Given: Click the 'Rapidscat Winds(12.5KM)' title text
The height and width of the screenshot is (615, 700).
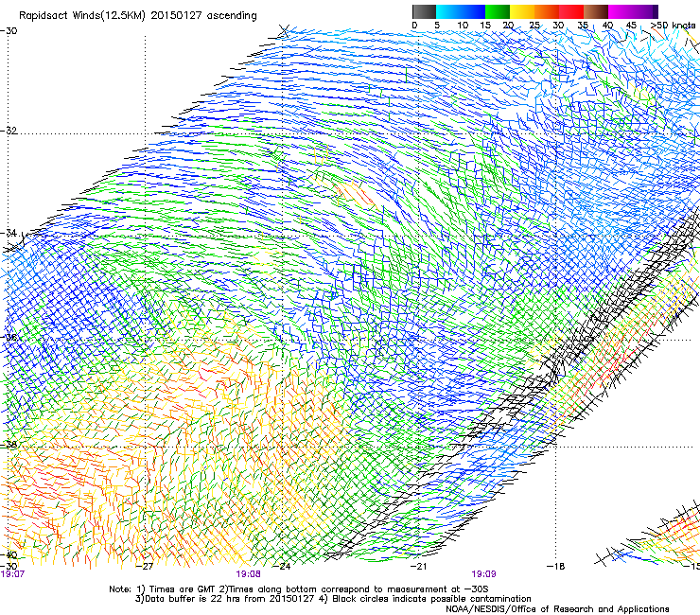Looking at the screenshot, I should pos(82,16).
